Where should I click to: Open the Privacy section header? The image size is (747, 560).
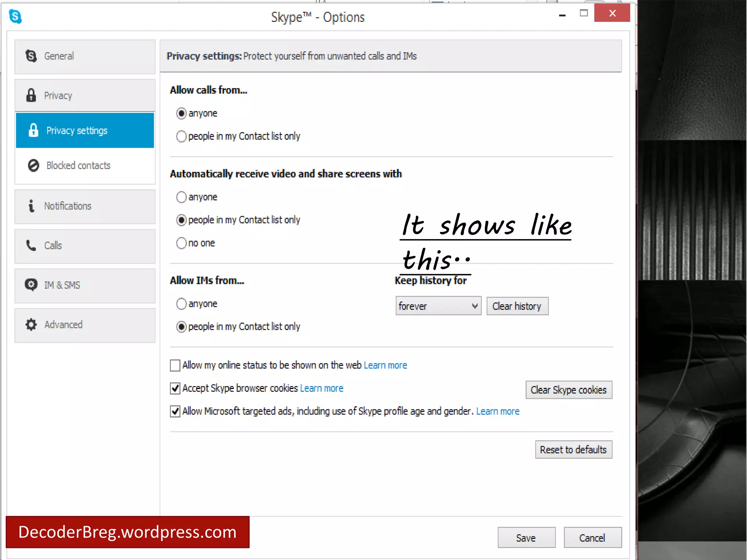(x=85, y=95)
